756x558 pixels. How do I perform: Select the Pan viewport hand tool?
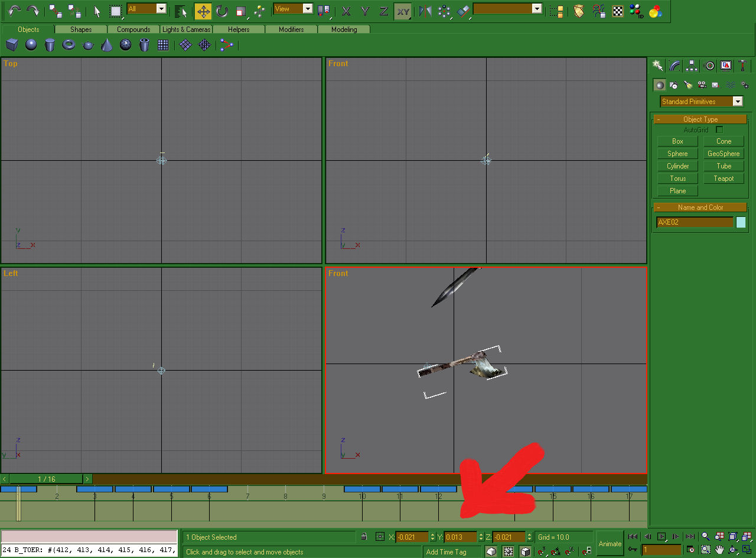(719, 550)
